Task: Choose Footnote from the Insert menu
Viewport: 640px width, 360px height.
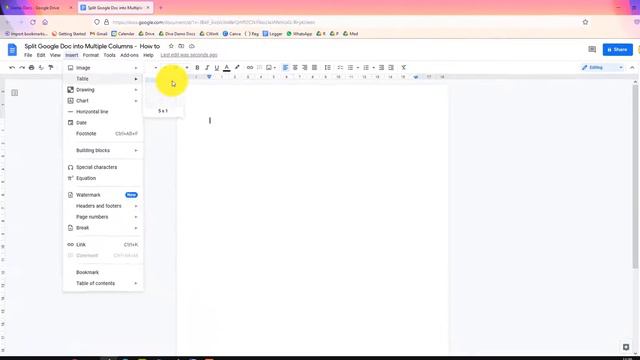Action: 103,134
